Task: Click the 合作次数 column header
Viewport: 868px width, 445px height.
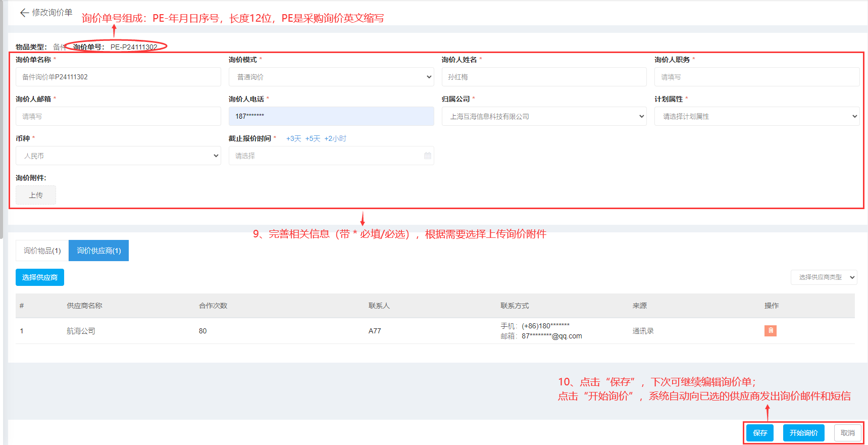Action: (213, 306)
